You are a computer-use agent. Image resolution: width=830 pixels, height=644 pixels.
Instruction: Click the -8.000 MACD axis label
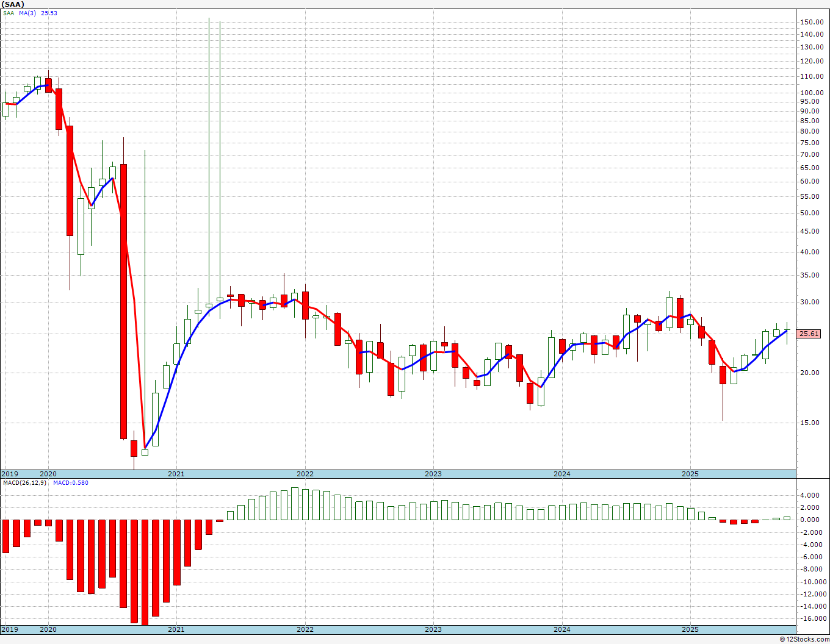click(x=811, y=570)
